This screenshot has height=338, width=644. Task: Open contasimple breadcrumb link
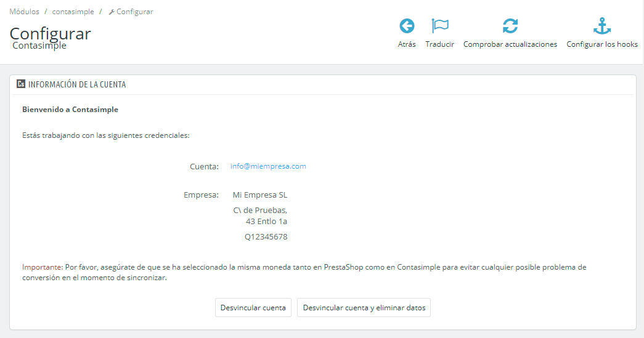coord(73,12)
